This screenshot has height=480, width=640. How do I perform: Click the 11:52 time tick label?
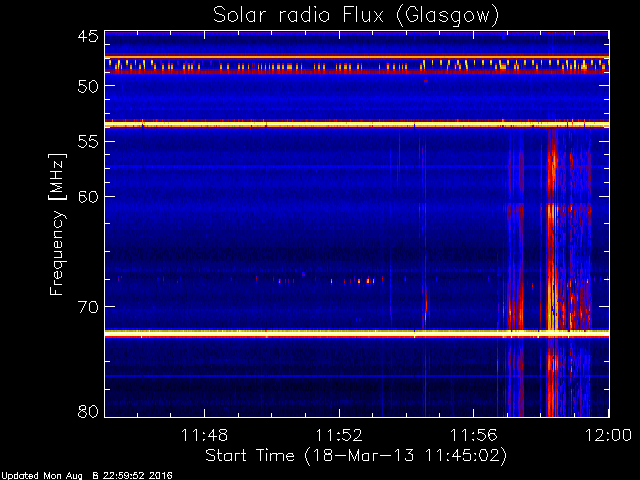click(x=339, y=435)
